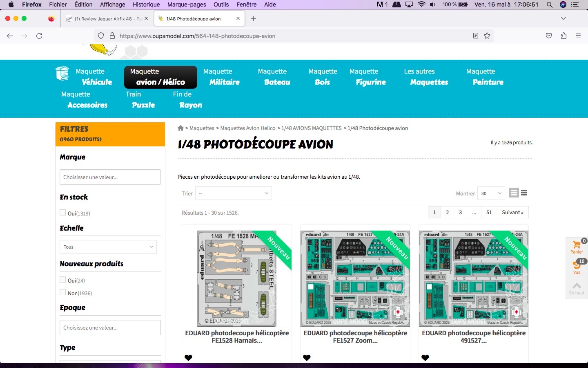The width and height of the screenshot is (588, 368).
Task: Open the Outils menu
Action: (221, 4)
